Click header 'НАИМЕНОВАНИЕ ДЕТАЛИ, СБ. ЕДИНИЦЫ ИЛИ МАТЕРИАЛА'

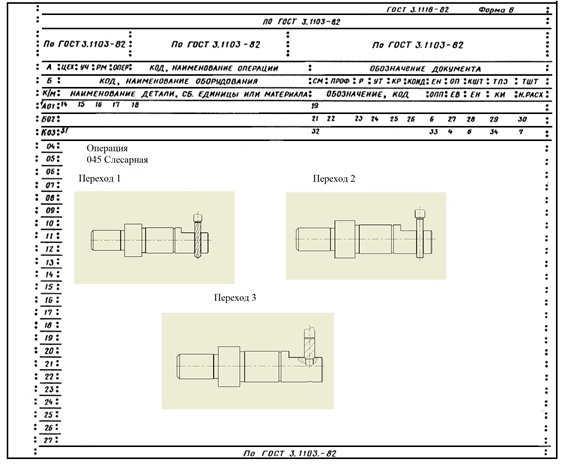189,94
